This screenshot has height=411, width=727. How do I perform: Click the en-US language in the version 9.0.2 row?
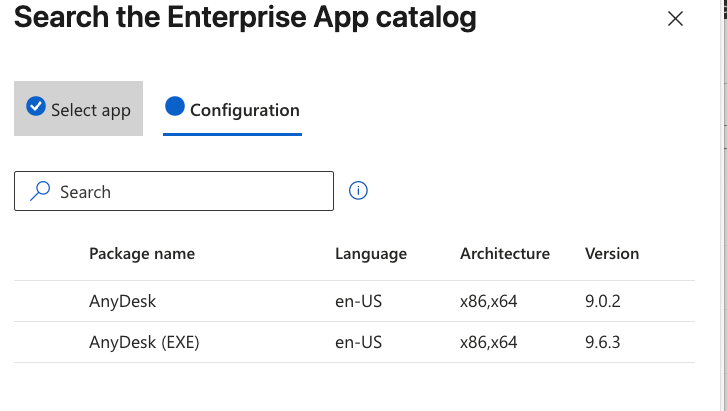pyautogui.click(x=359, y=301)
